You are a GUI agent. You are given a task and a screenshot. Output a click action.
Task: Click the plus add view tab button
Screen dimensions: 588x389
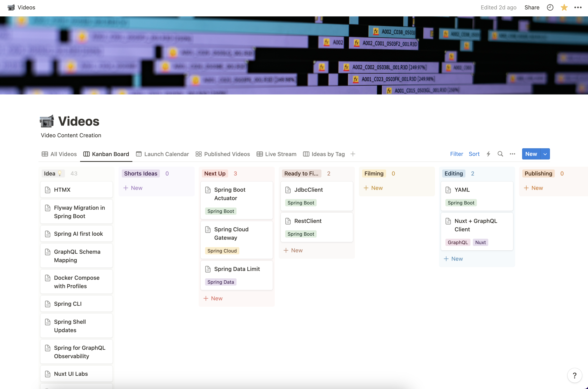tap(353, 154)
